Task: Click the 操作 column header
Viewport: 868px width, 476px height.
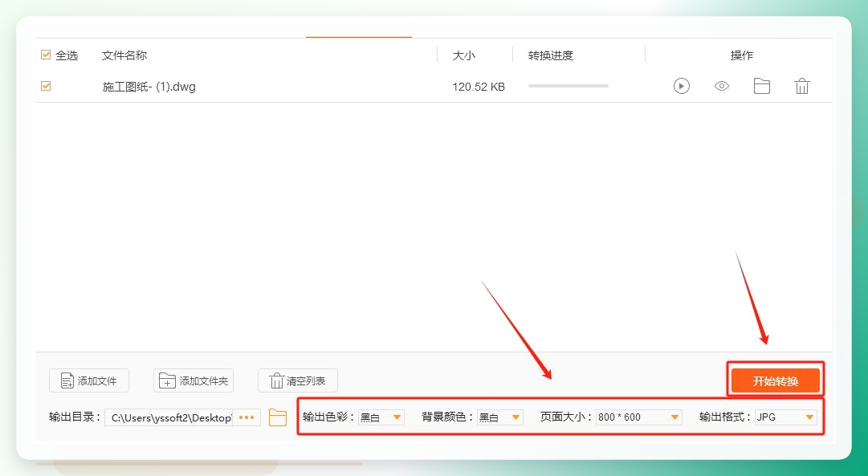Action: 742,55
